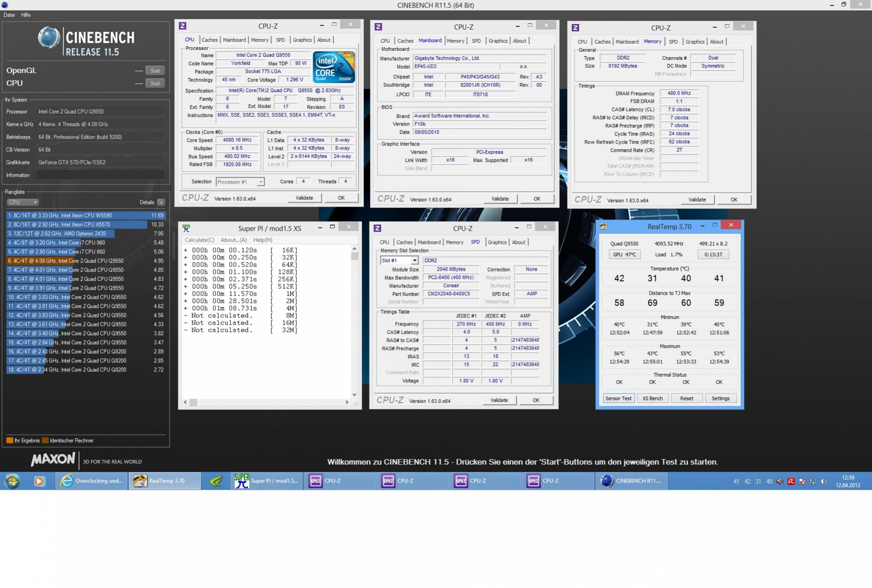Click Validate in the CPU-Z Mainboard window
This screenshot has width=872, height=588.
500,199
